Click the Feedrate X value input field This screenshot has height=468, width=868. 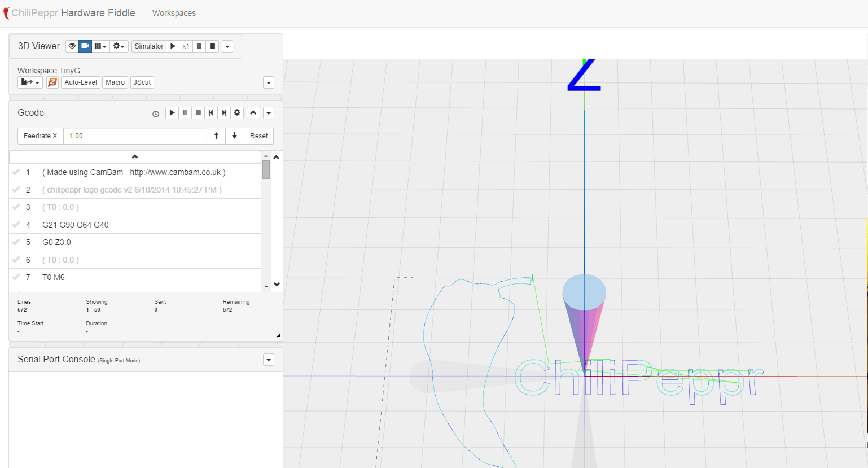(x=135, y=136)
